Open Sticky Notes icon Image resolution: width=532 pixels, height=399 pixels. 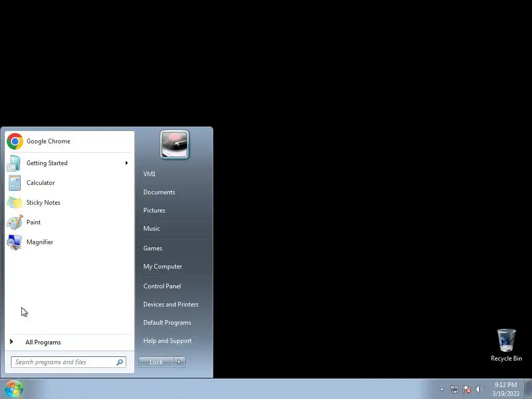(x=15, y=203)
